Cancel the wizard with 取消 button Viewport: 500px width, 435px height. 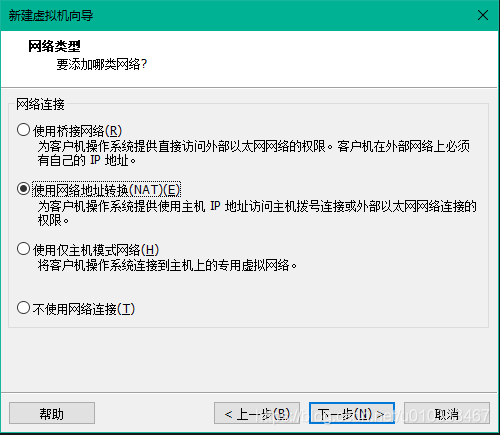pyautogui.click(x=447, y=413)
